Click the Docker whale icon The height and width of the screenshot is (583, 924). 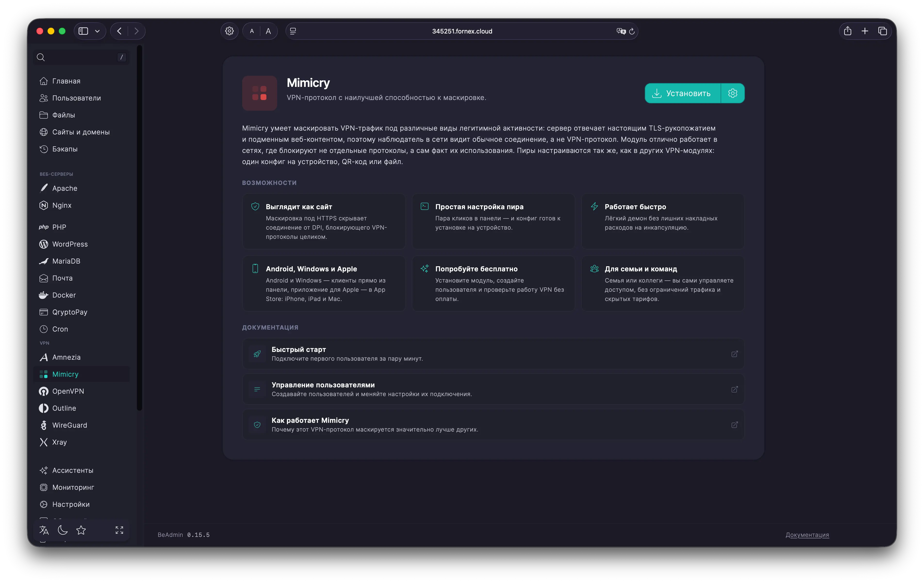[44, 295]
